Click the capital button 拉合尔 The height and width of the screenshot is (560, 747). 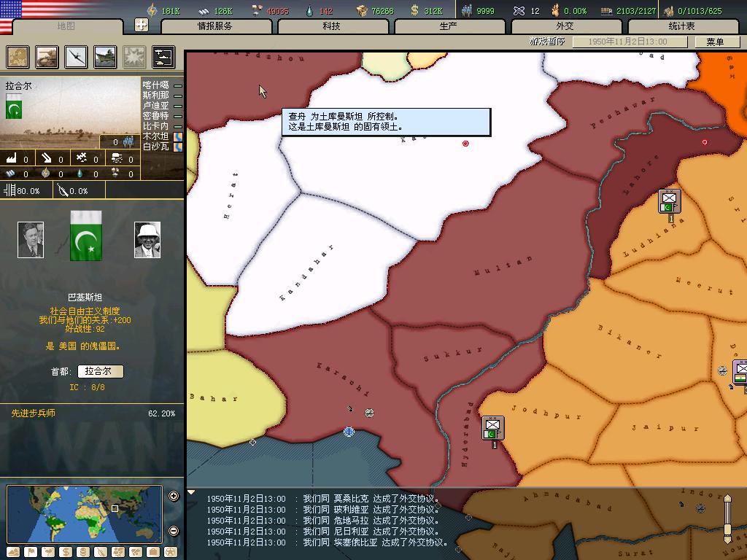click(x=100, y=371)
